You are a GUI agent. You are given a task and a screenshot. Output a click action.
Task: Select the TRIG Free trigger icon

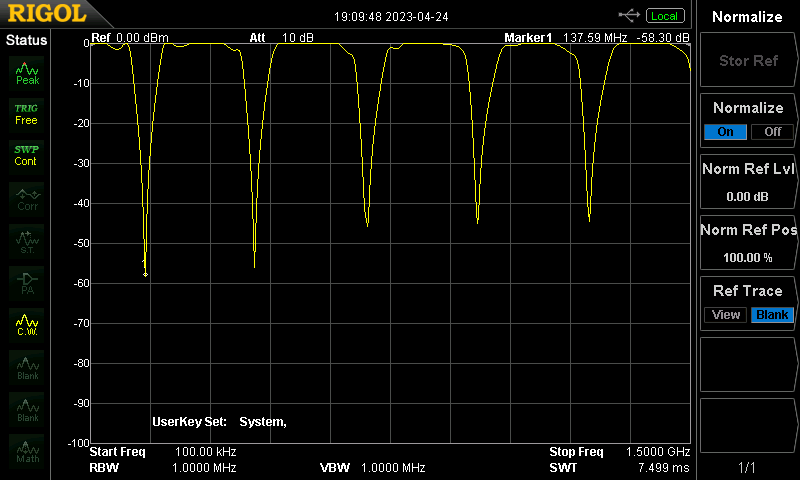[26, 113]
